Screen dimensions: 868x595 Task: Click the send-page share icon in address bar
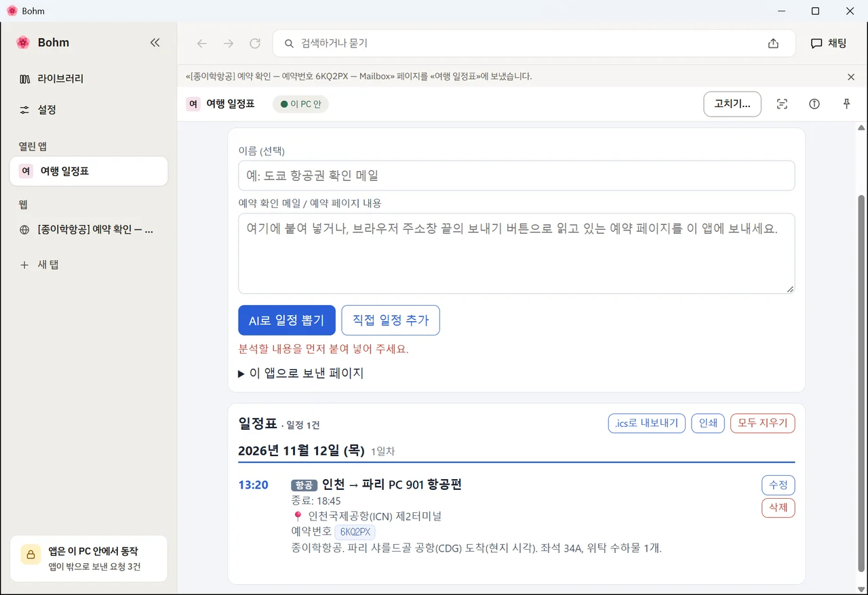tap(773, 43)
